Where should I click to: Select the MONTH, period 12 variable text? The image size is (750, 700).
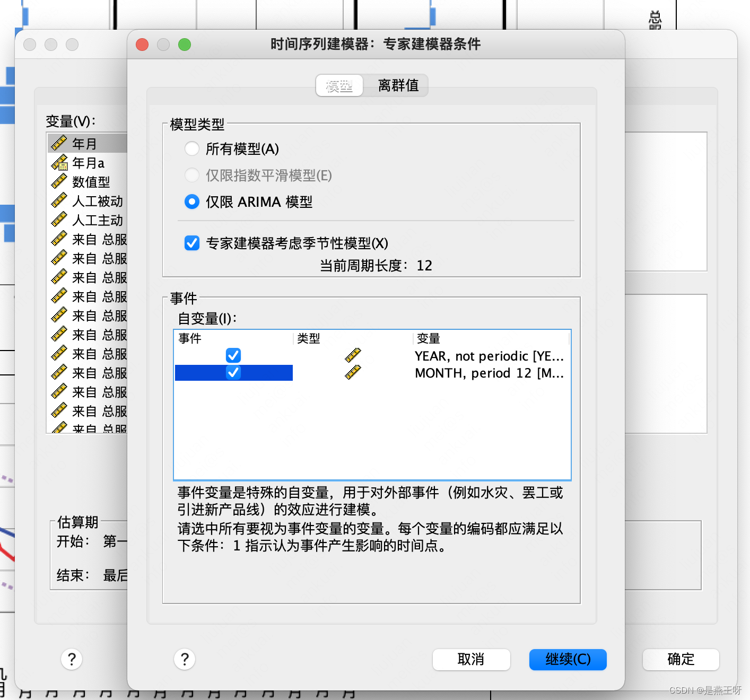pos(489,373)
